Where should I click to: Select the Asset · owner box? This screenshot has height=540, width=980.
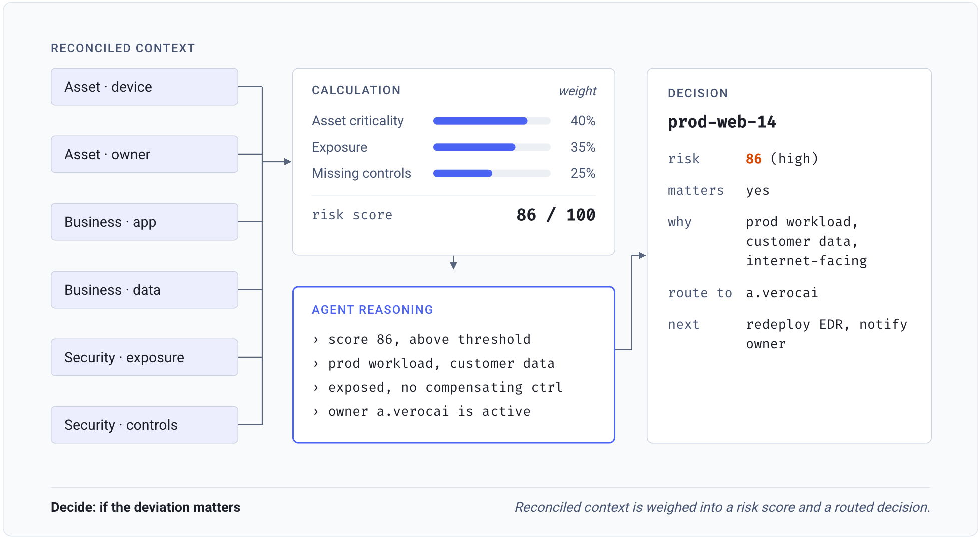pos(144,154)
